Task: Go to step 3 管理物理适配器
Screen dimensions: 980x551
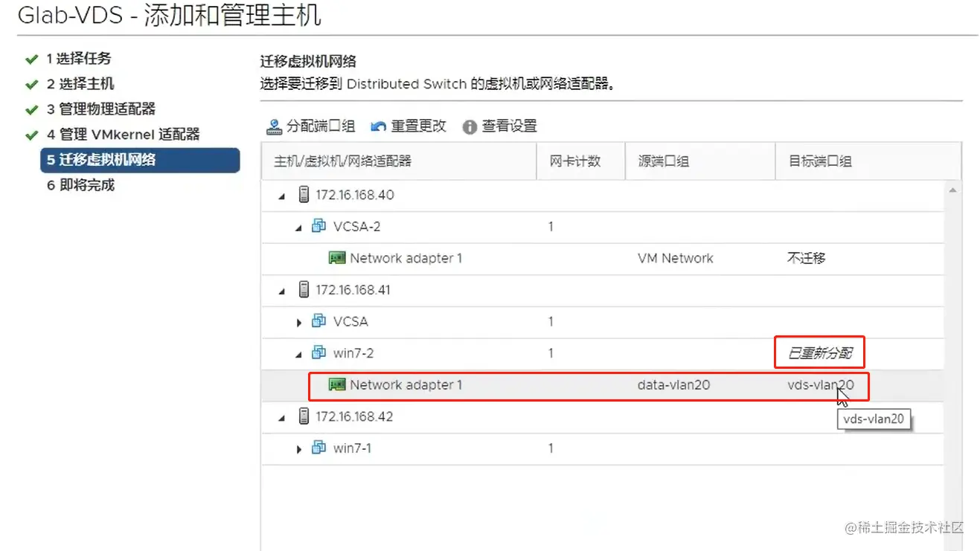Action: coord(101,109)
